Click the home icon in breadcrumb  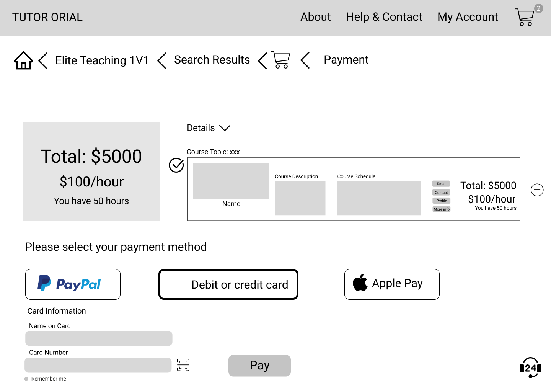[23, 60]
